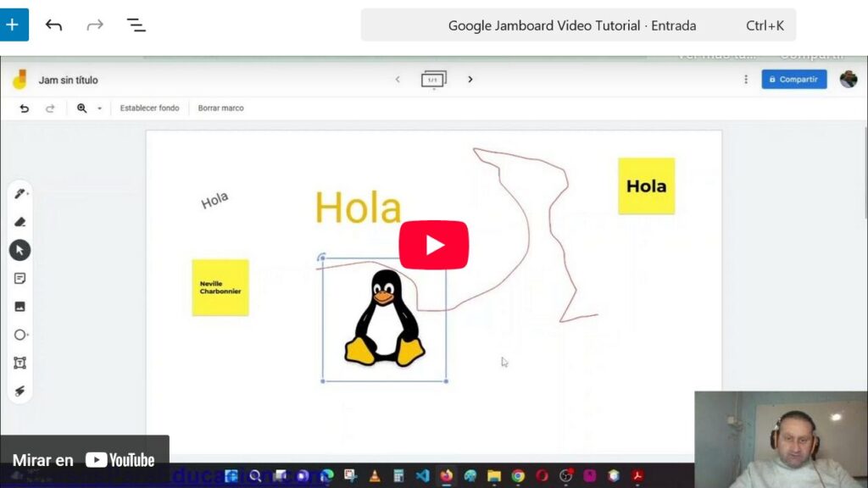Click the undo arrow in the top bar

[53, 25]
